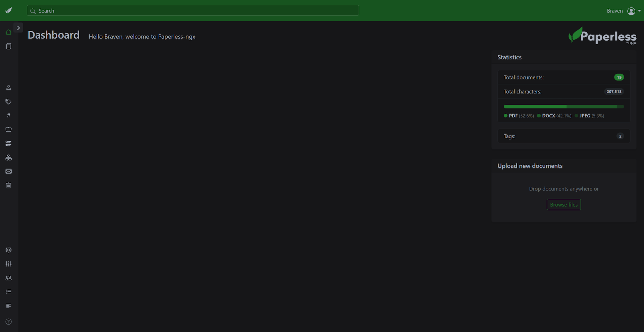Open Users & Groups icon
This screenshot has width=644, height=332.
point(9,278)
